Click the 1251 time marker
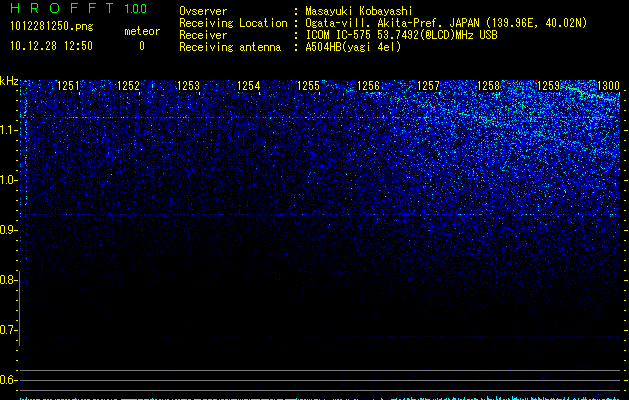Image resolution: width=629 pixels, height=400 pixels. click(69, 86)
